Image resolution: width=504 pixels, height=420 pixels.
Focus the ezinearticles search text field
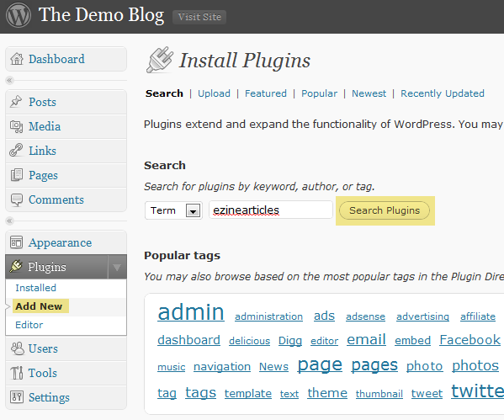pyautogui.click(x=271, y=210)
